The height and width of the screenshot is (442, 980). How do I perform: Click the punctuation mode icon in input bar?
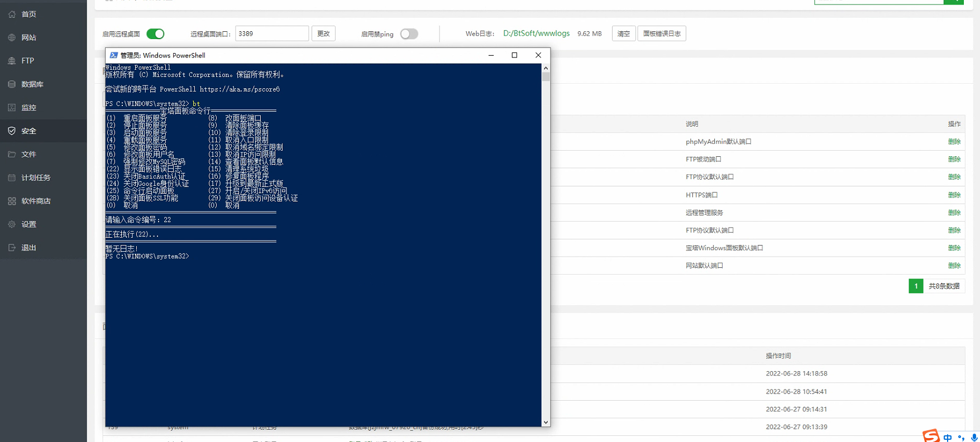[x=961, y=438]
